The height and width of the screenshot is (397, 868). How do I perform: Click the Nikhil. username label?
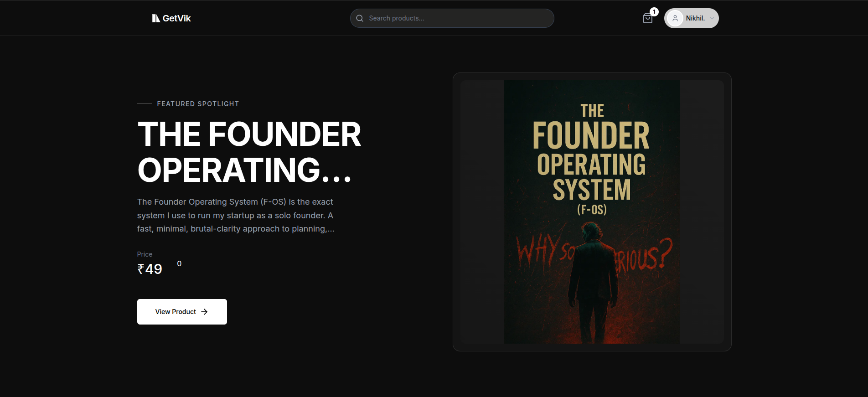(695, 18)
